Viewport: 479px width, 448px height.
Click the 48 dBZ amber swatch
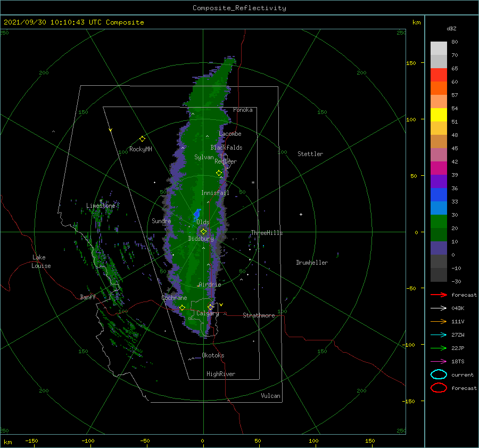coord(439,141)
